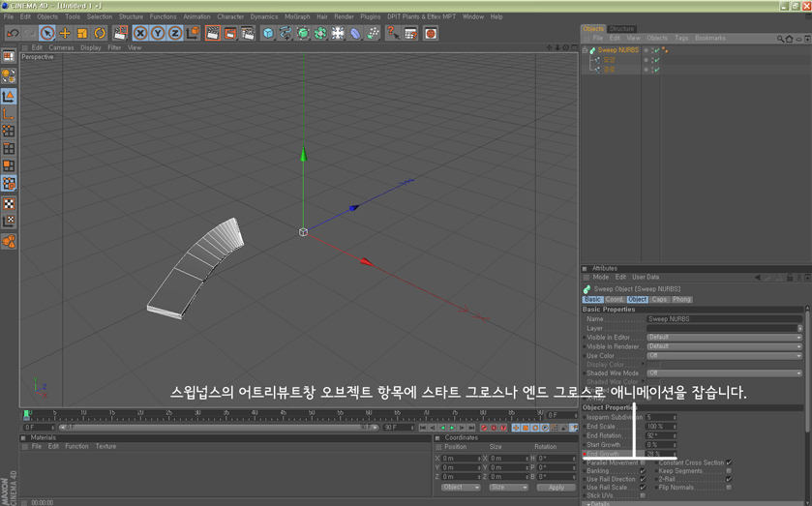Click the world coordinate system icon
This screenshot has width=812, height=506.
pos(193,33)
